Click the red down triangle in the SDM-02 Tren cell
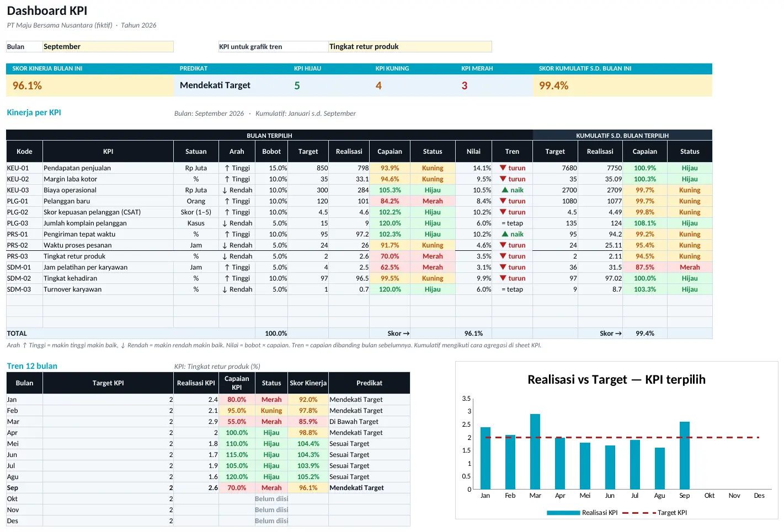The width and height of the screenshot is (784, 532). 503,278
